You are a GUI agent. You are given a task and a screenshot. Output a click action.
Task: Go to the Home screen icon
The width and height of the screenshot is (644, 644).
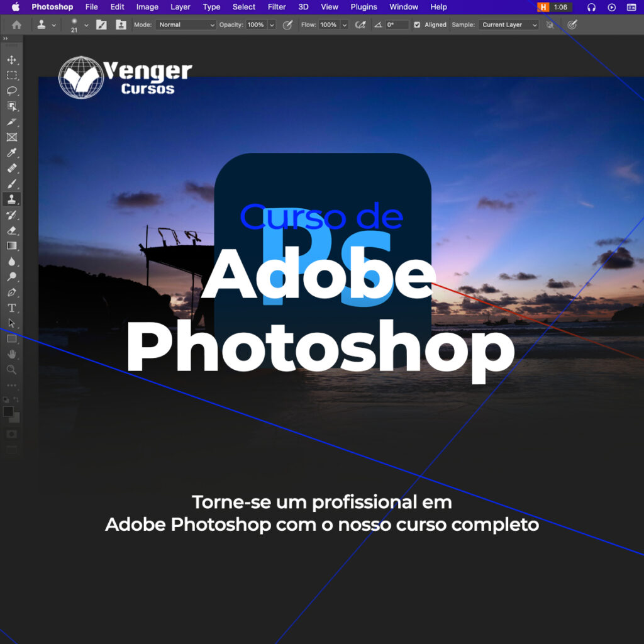16,25
